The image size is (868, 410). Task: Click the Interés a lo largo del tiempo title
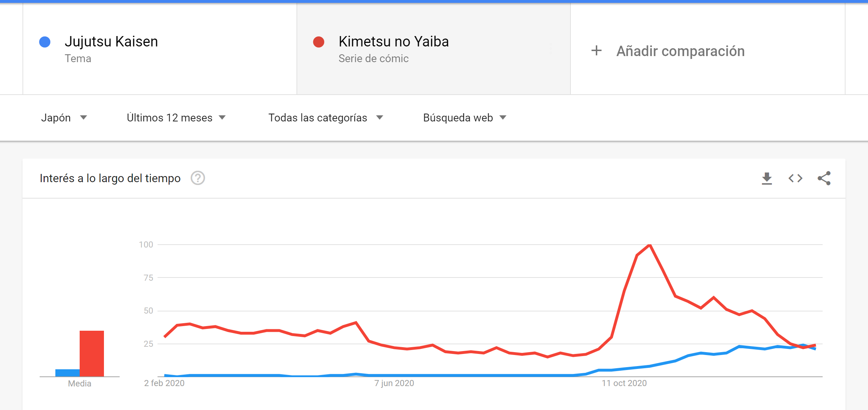click(110, 178)
